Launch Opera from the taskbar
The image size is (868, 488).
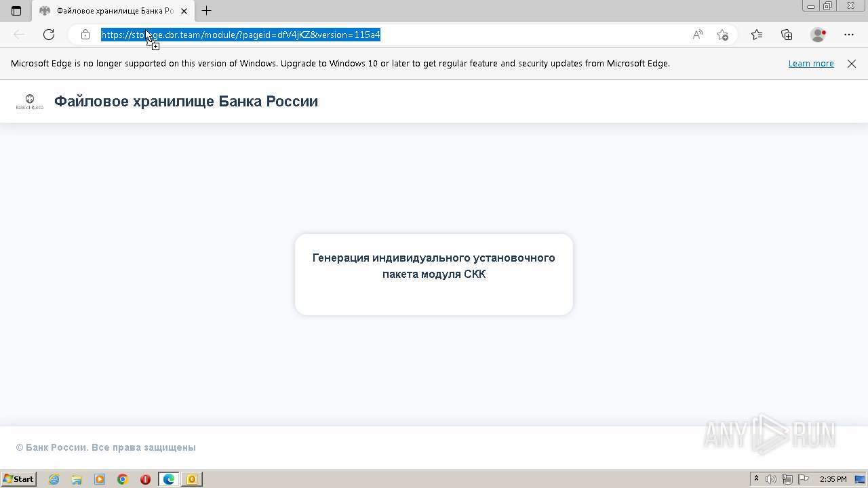pyautogui.click(x=145, y=479)
